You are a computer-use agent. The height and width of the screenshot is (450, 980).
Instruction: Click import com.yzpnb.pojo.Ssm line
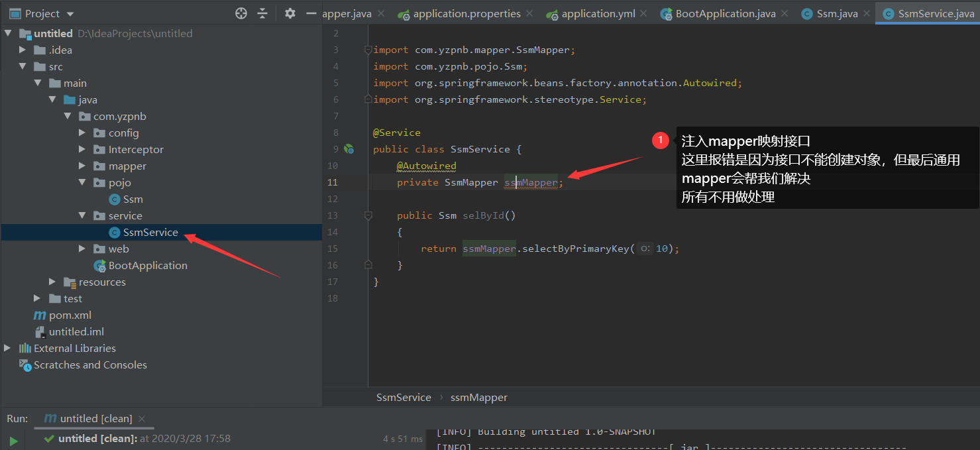(x=450, y=66)
